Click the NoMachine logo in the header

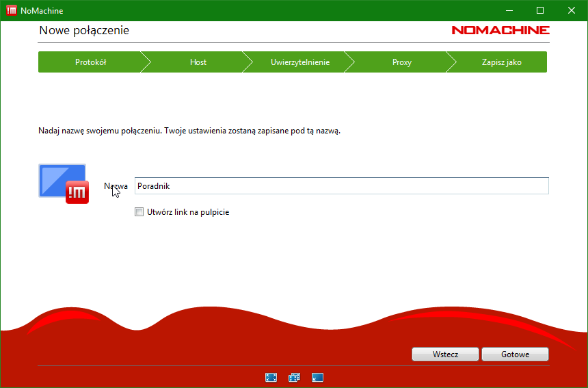pyautogui.click(x=500, y=30)
